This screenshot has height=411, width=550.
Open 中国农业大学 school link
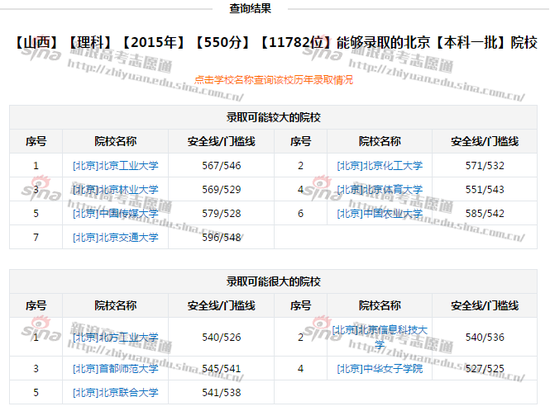pyautogui.click(x=380, y=214)
